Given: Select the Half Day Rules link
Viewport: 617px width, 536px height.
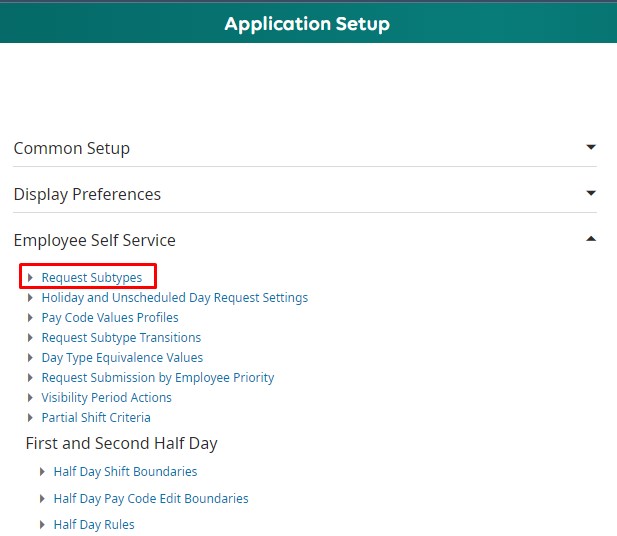Looking at the screenshot, I should pyautogui.click(x=94, y=525).
